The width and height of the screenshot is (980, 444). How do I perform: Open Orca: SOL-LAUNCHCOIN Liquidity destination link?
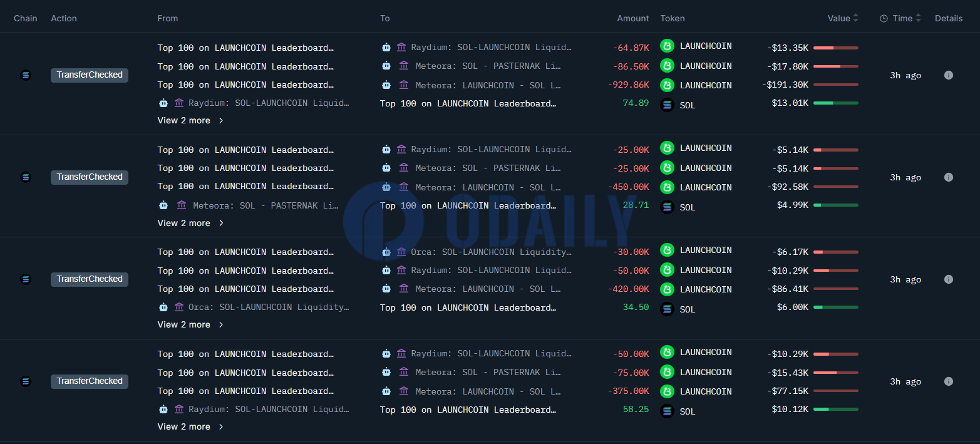[x=492, y=252]
